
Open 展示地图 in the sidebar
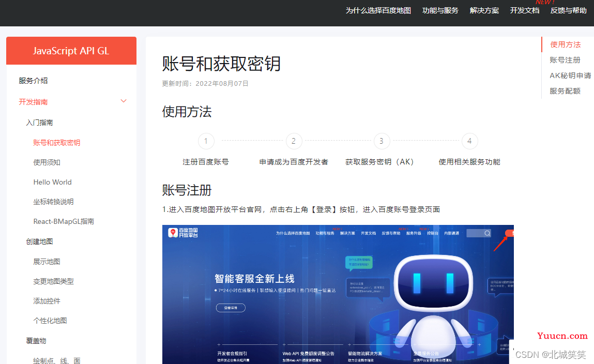pos(47,262)
